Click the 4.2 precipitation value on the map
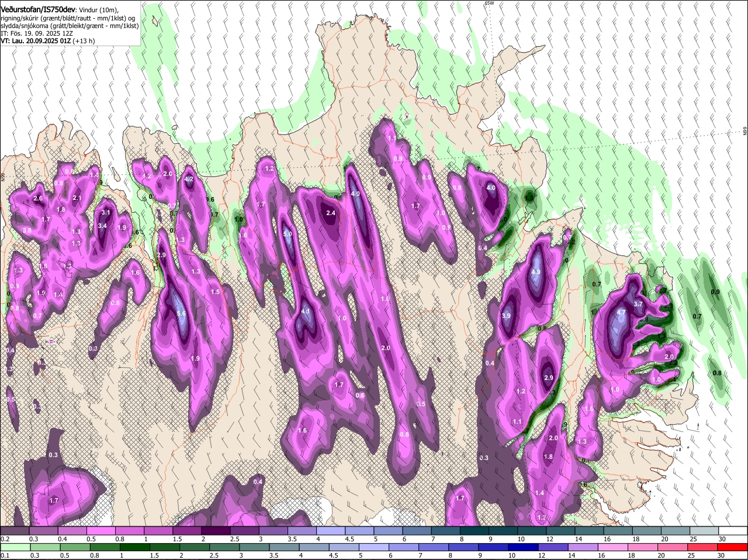748x560 pixels. [189, 179]
